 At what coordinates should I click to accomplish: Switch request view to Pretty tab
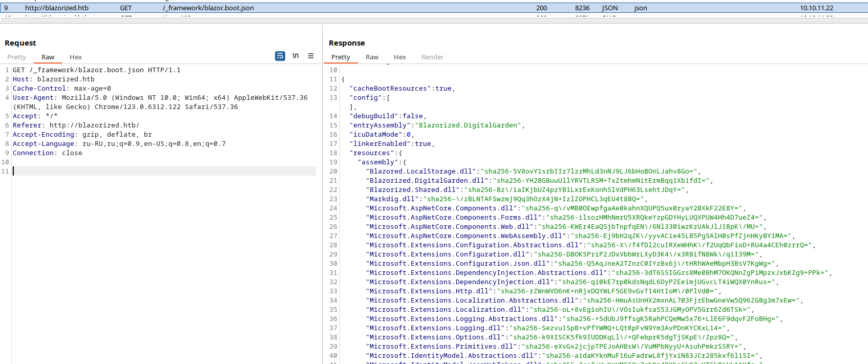point(16,57)
